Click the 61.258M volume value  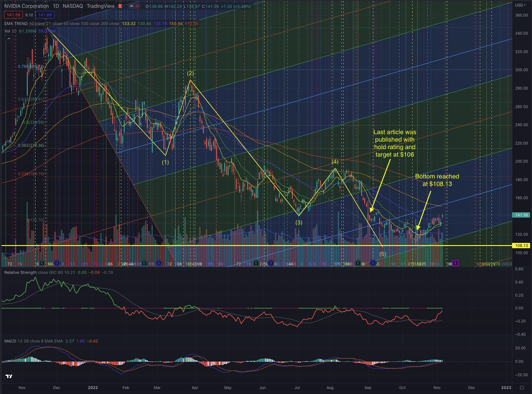click(x=28, y=31)
